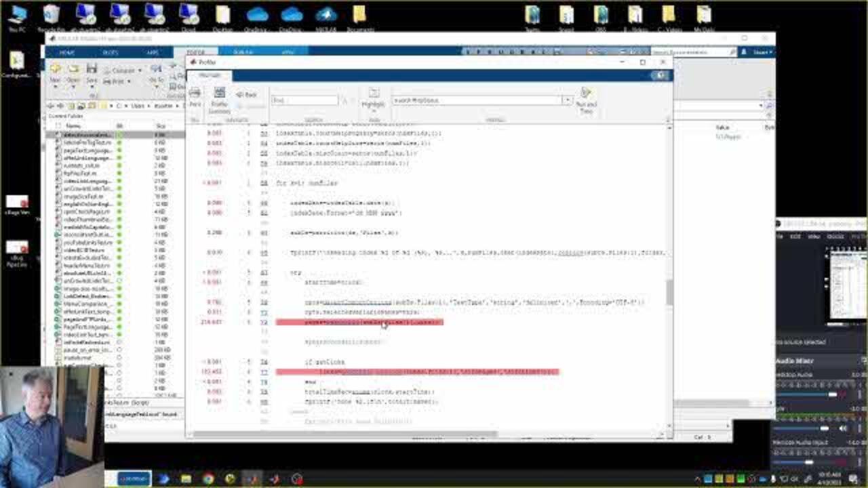This screenshot has height=488, width=868.
Task: Click the Highlight icon in Profiler
Action: [x=373, y=98]
